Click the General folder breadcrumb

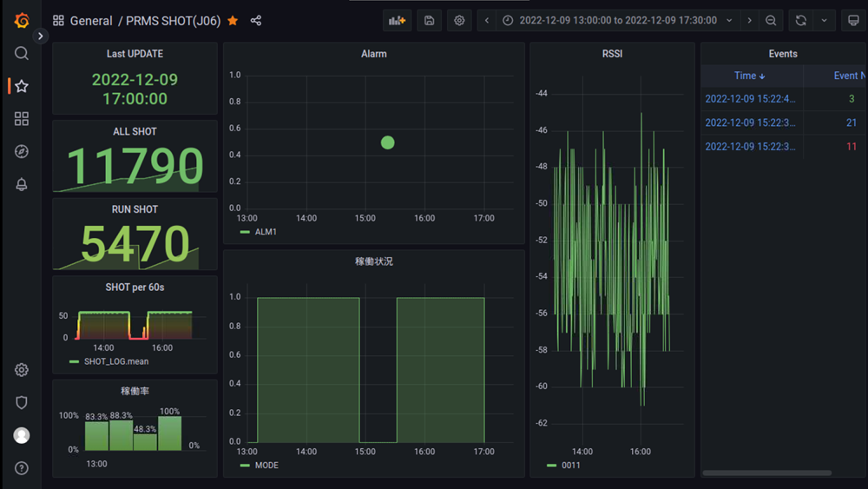[90, 21]
